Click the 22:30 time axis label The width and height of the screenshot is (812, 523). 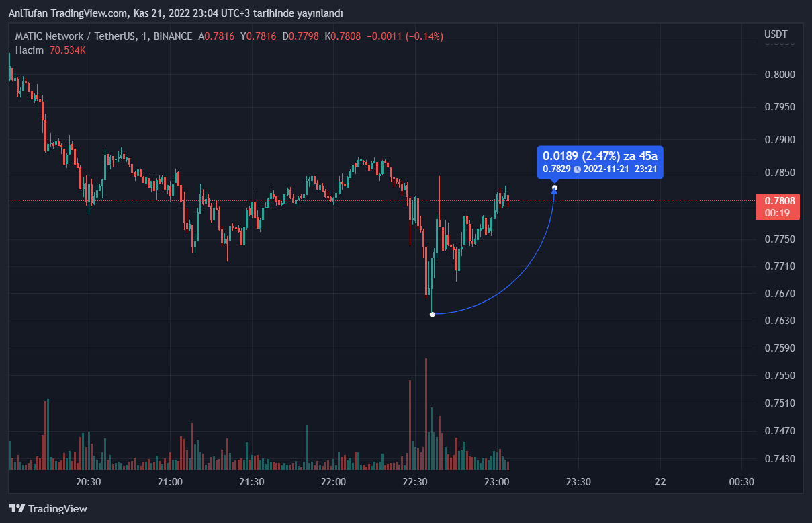[415, 482]
